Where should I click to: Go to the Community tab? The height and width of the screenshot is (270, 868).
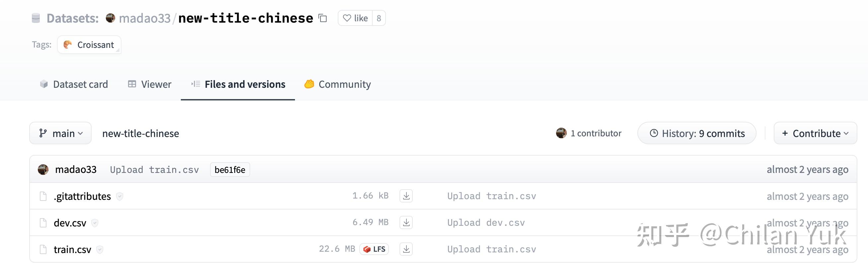coord(337,84)
